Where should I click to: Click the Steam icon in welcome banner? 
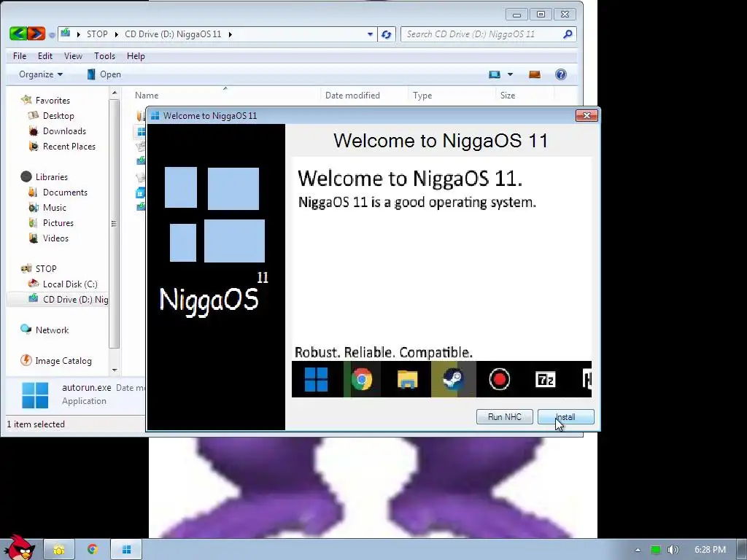coord(453,379)
